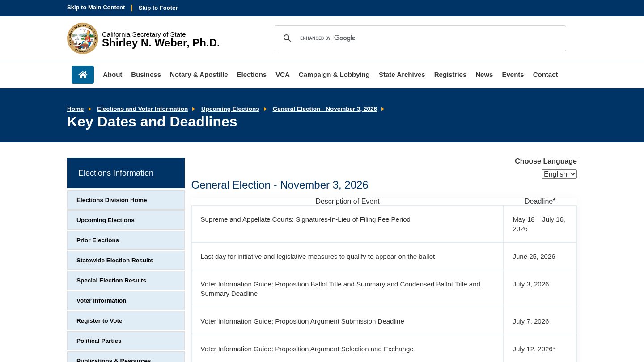The width and height of the screenshot is (644, 362).
Task: Click the search magnifier icon
Action: [x=288, y=38]
